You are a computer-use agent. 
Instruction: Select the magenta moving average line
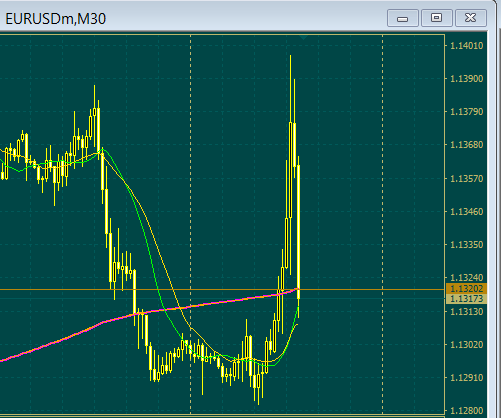point(67,338)
